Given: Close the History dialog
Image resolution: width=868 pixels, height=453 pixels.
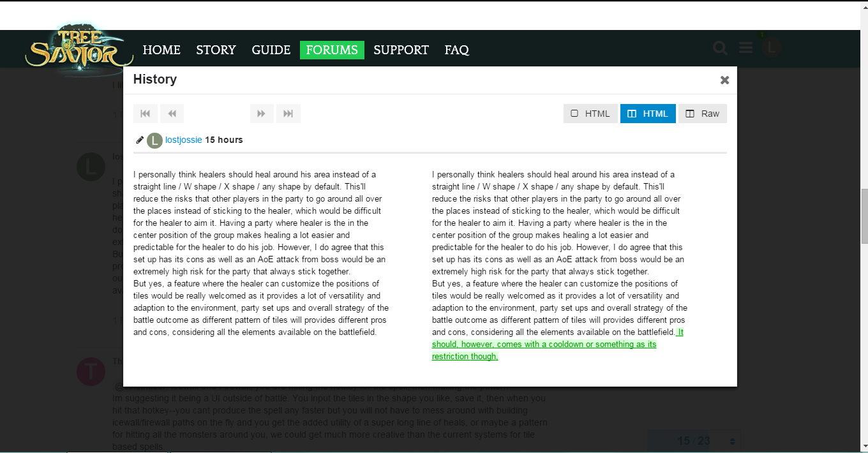Looking at the screenshot, I should (724, 80).
